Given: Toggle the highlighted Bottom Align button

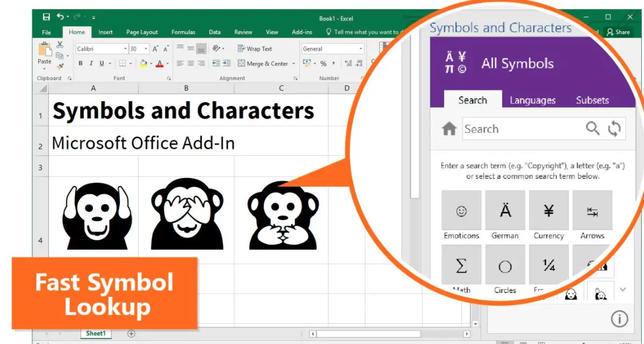Looking at the screenshot, I should [201, 48].
